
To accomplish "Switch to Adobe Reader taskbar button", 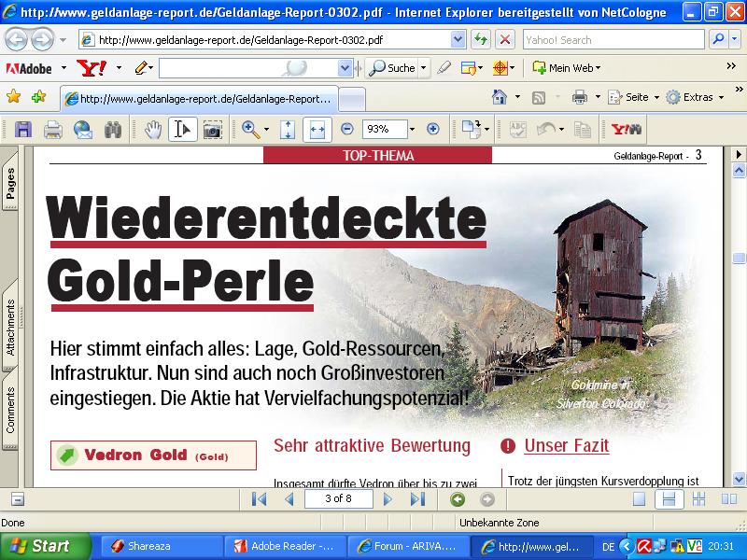I will [285, 546].
